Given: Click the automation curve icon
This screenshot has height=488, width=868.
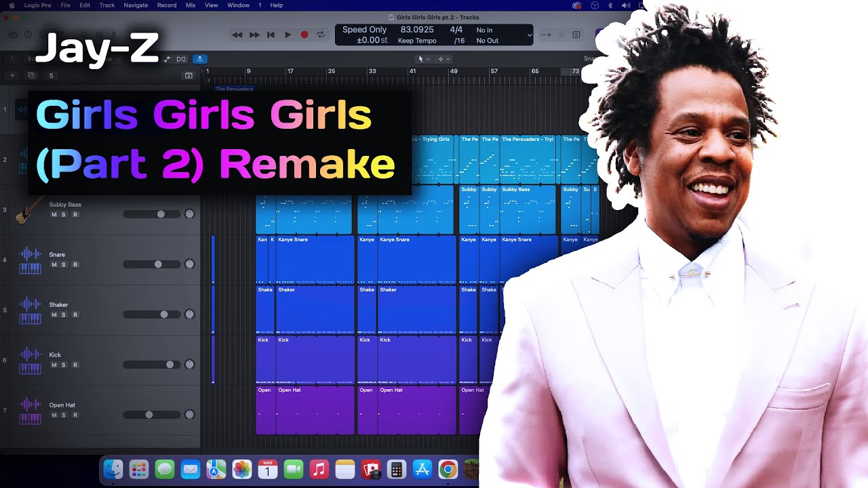Looking at the screenshot, I should click(x=167, y=59).
